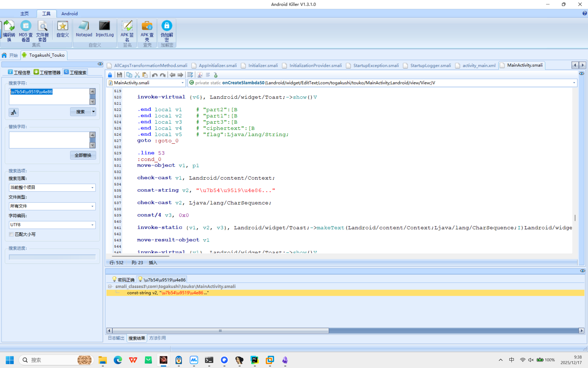Screen dimensions: 588x368
Task: Enable the 匹配大小写 checkbox
Action: (11, 234)
